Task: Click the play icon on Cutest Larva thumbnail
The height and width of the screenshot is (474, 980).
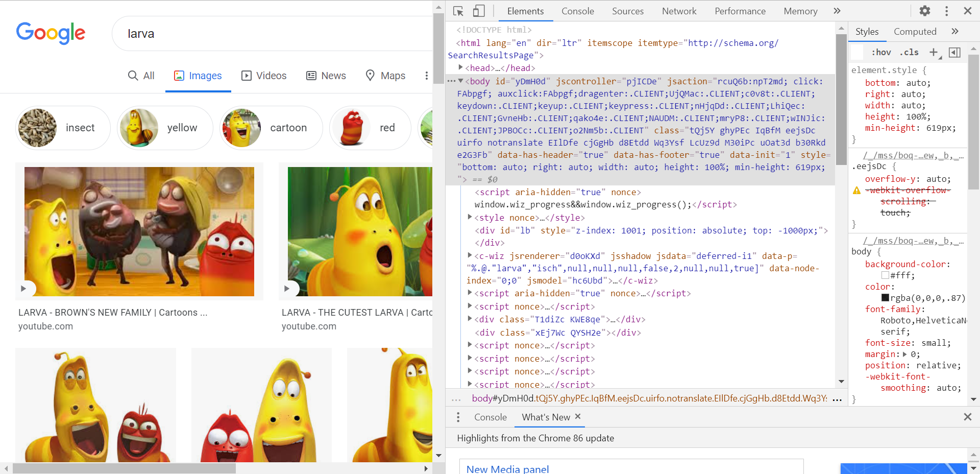Action: click(287, 289)
